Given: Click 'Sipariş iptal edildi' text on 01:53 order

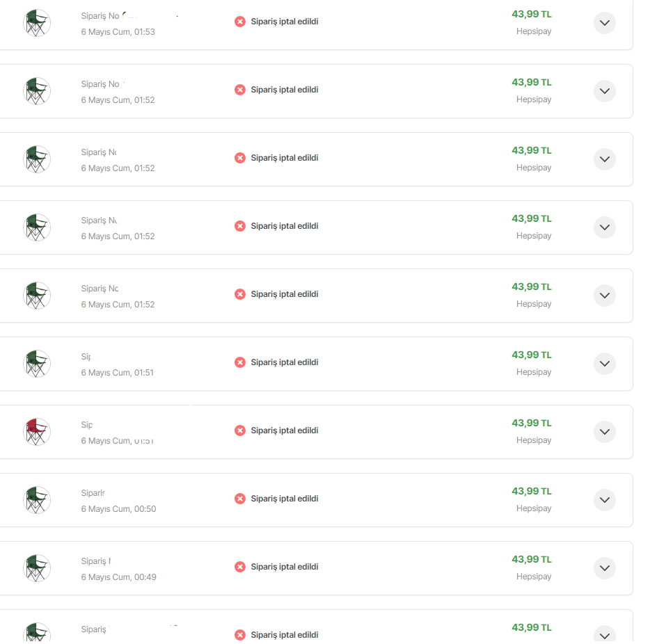Looking at the screenshot, I should tap(284, 22).
